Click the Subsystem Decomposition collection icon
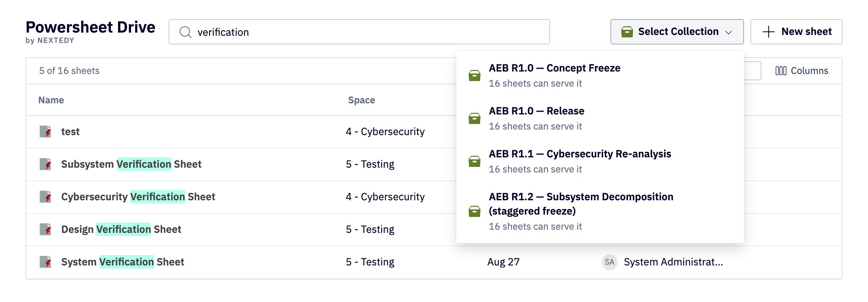The width and height of the screenshot is (868, 302). point(475,211)
